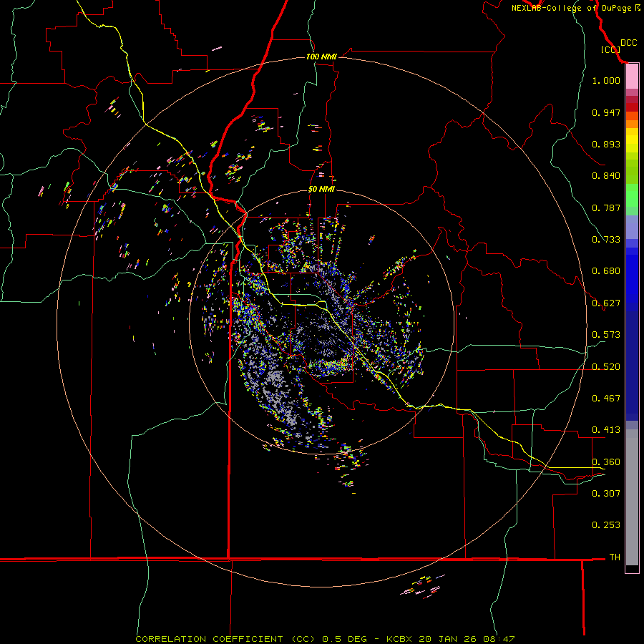The width and height of the screenshot is (644, 644).
Task: Click the 0.627 scale value
Action: [x=606, y=303]
